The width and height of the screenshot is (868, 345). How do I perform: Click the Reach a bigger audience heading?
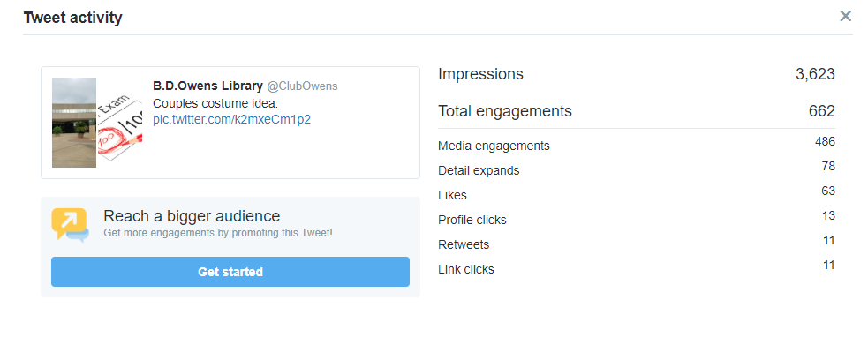coord(192,215)
